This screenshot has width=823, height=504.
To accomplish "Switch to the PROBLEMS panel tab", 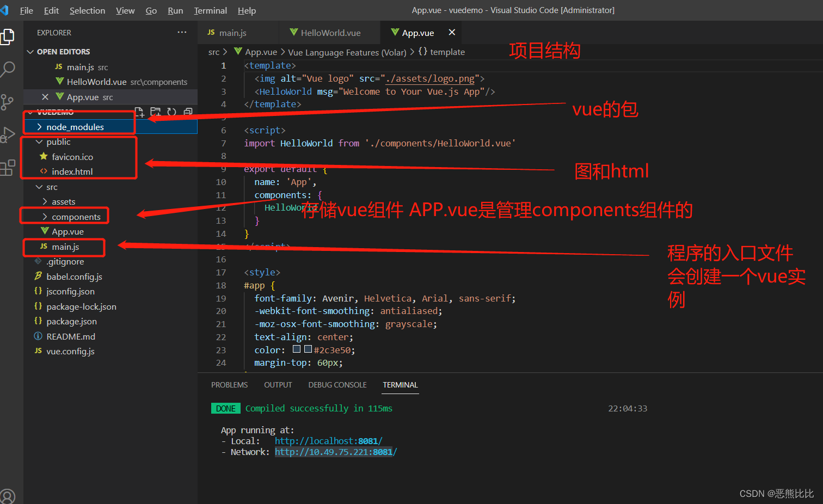I will point(229,385).
